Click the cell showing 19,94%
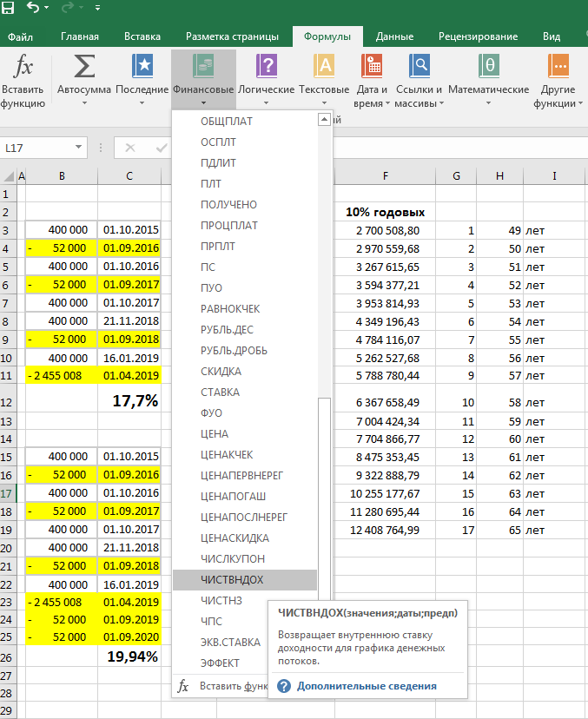Image resolution: width=588 pixels, height=719 pixels. pyautogui.click(x=129, y=656)
